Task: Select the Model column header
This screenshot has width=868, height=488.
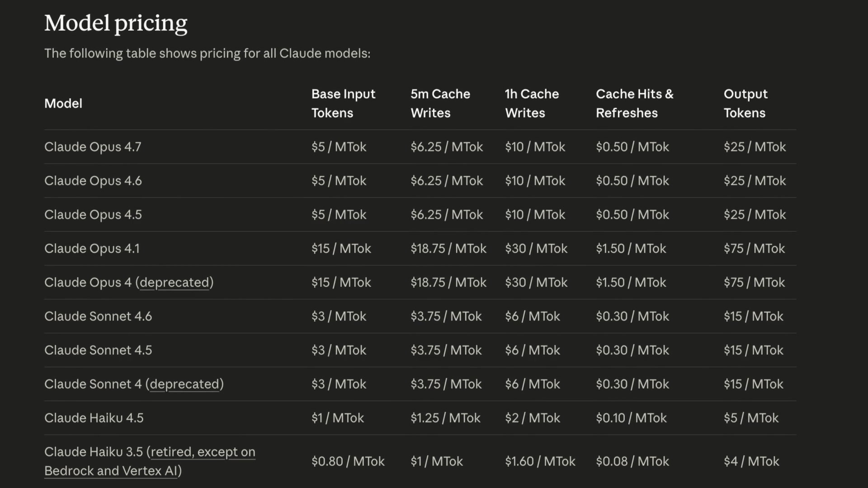Action: [x=63, y=103]
